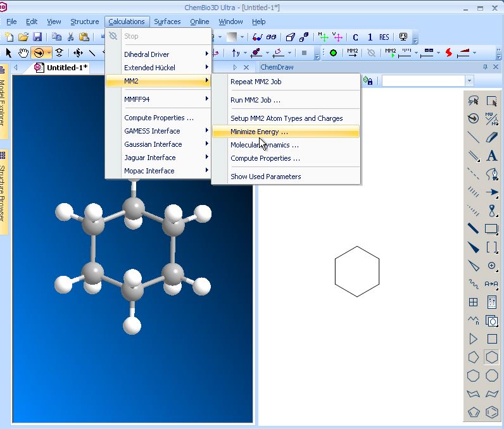Viewport: 504px width, 429px height.
Task: Select the Solid Bond tool
Action: point(473,137)
